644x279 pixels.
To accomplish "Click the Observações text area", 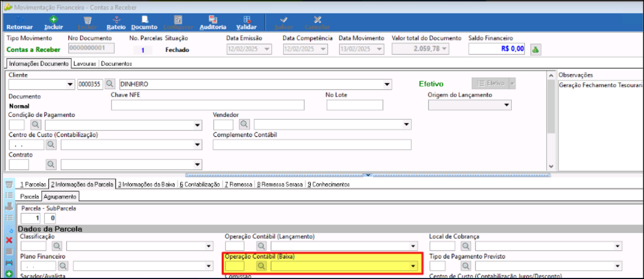I will point(600,126).
